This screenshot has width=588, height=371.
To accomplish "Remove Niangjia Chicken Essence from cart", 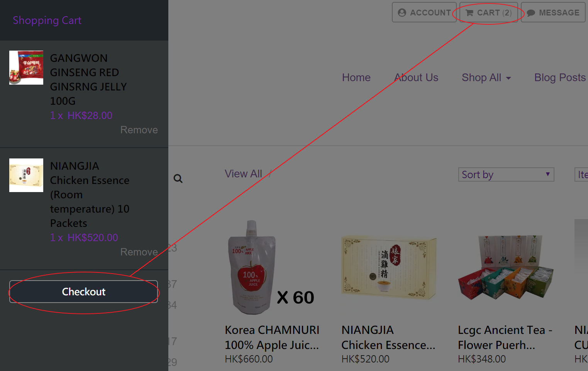I will pyautogui.click(x=139, y=252).
